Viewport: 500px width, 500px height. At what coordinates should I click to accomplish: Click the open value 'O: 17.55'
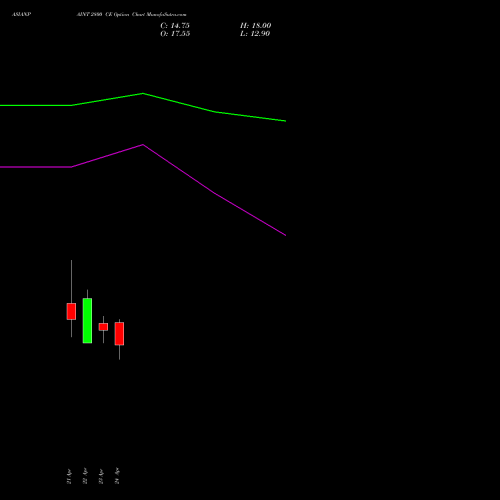click(175, 33)
